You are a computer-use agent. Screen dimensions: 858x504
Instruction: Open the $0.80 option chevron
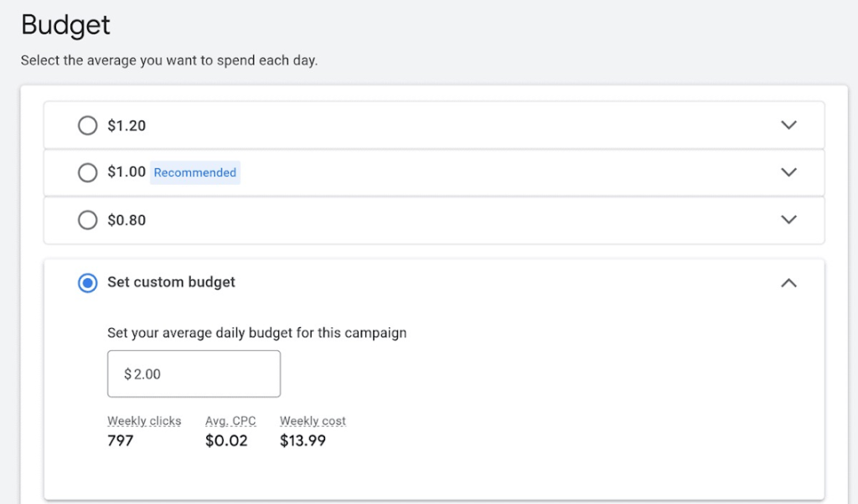click(788, 220)
